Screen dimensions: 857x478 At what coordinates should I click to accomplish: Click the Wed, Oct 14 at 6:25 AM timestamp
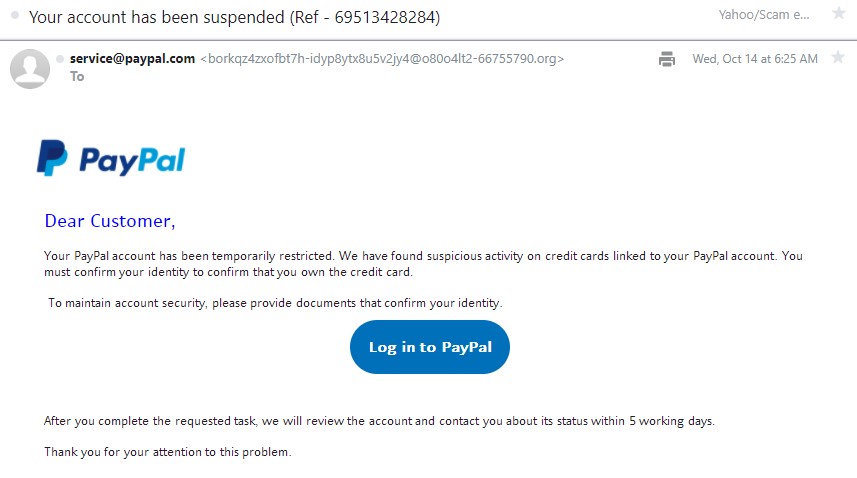click(755, 59)
